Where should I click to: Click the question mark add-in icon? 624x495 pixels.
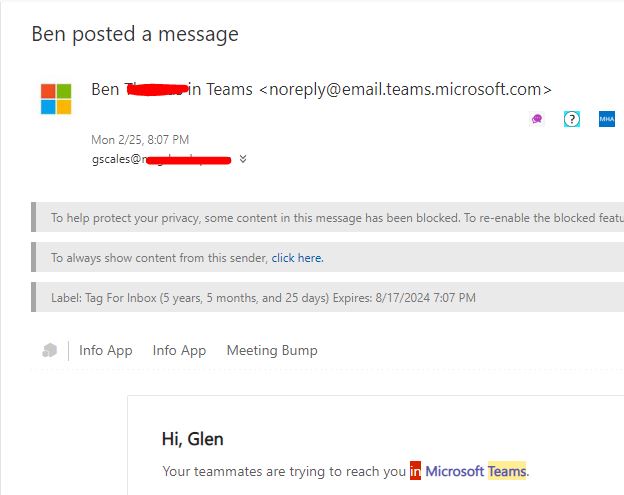pyautogui.click(x=572, y=119)
